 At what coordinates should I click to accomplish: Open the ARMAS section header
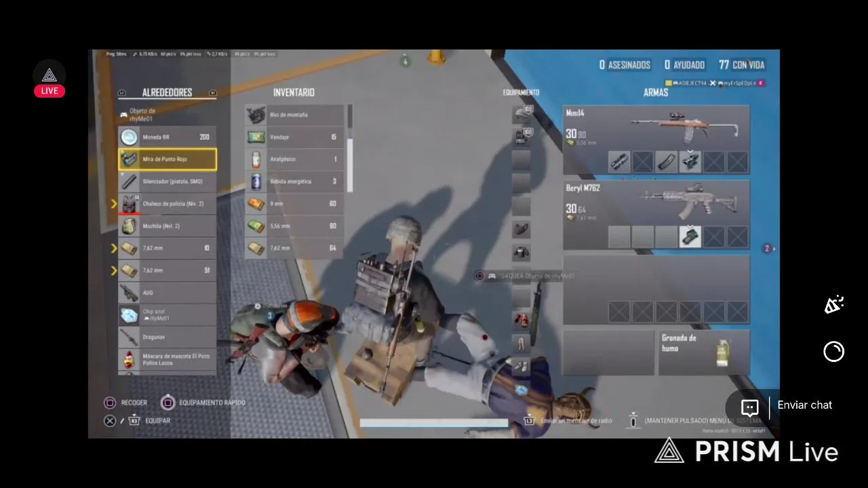(656, 92)
